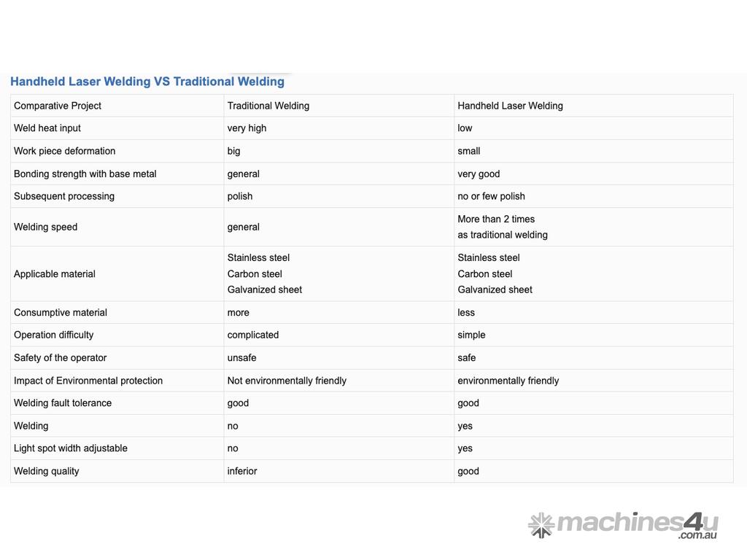Select the Light spot width adjustable label
This screenshot has width=747, height=560.
point(71,448)
